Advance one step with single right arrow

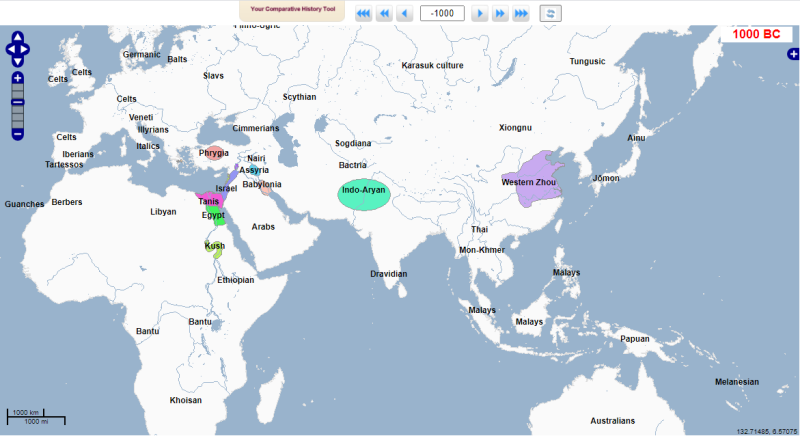pyautogui.click(x=479, y=13)
